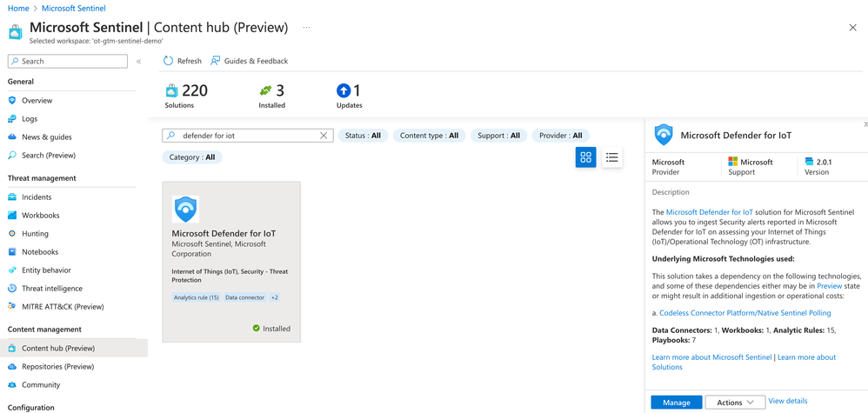The height and width of the screenshot is (413, 868).
Task: Collapse the details pane with chevron
Action: (x=865, y=124)
